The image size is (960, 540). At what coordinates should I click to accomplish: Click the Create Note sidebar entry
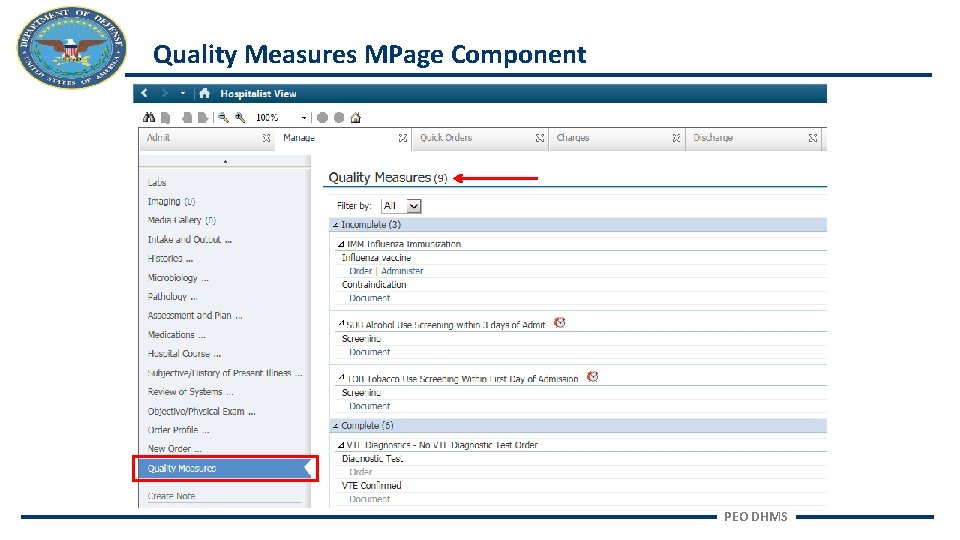pyautogui.click(x=171, y=496)
